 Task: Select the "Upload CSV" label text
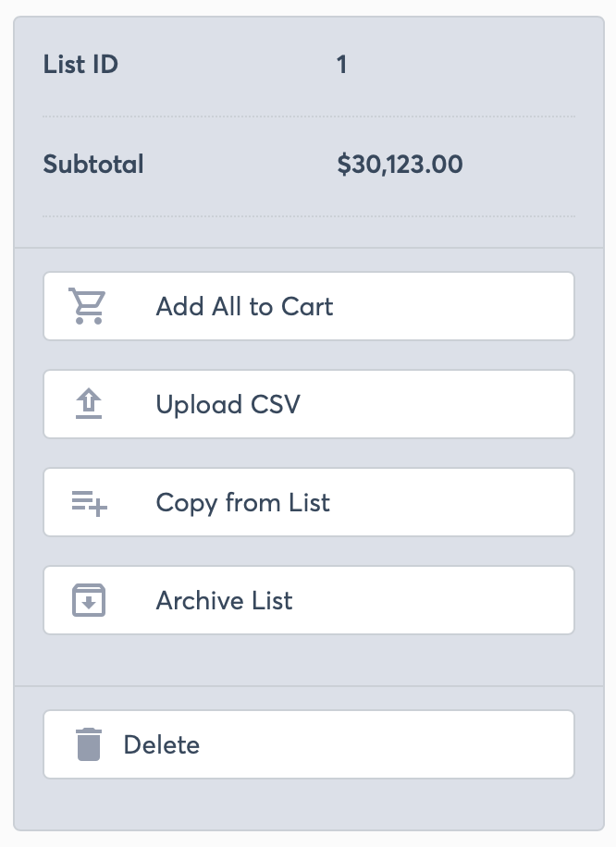tap(228, 405)
